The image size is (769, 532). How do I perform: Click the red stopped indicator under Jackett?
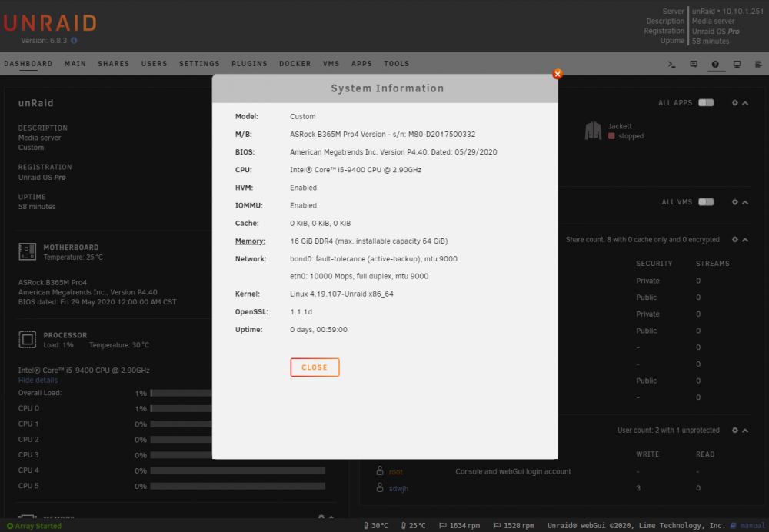611,136
